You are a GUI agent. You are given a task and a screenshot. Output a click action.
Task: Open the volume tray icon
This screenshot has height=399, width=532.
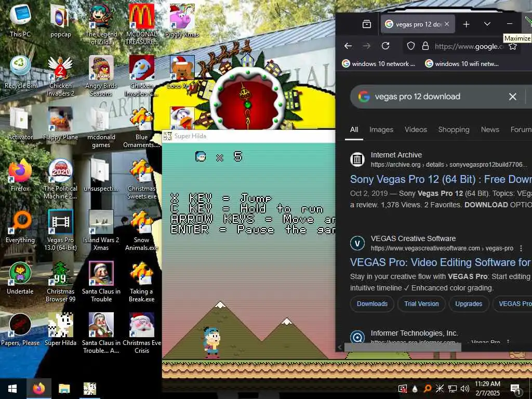465,389
